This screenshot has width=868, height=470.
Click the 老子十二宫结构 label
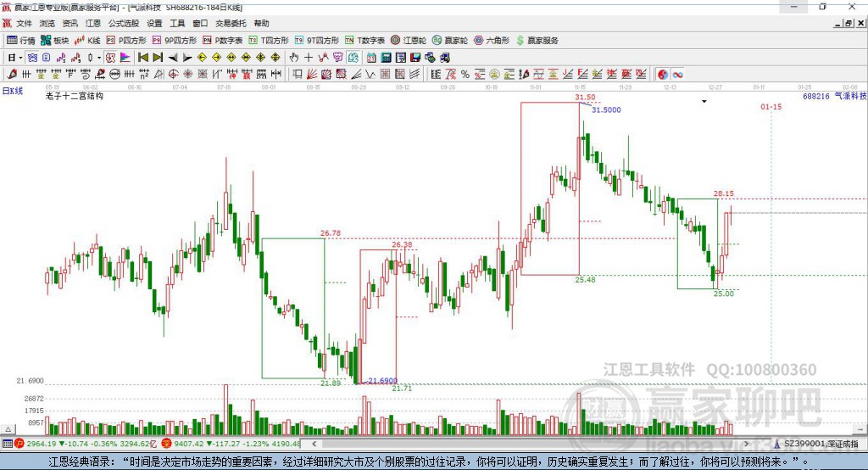[75, 96]
